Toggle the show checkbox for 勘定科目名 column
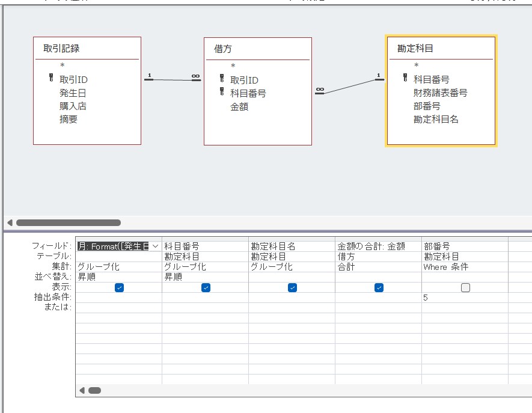The height and width of the screenshot is (413, 532). click(x=292, y=287)
